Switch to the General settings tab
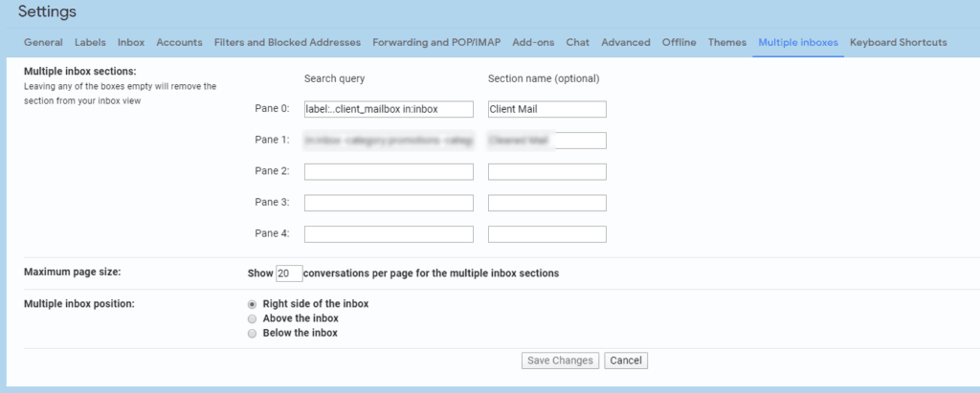Image resolution: width=980 pixels, height=393 pixels. tap(43, 42)
